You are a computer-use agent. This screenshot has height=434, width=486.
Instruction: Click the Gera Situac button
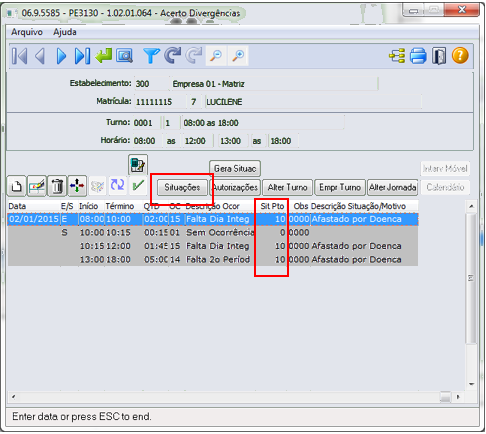[235, 169]
